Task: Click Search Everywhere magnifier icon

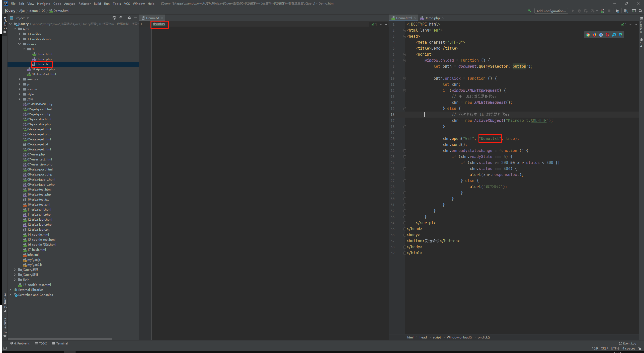Action: (640, 11)
